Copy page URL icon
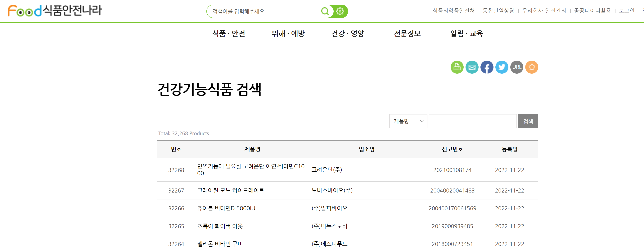Viewport: 644px width, 251px height. [x=516, y=67]
